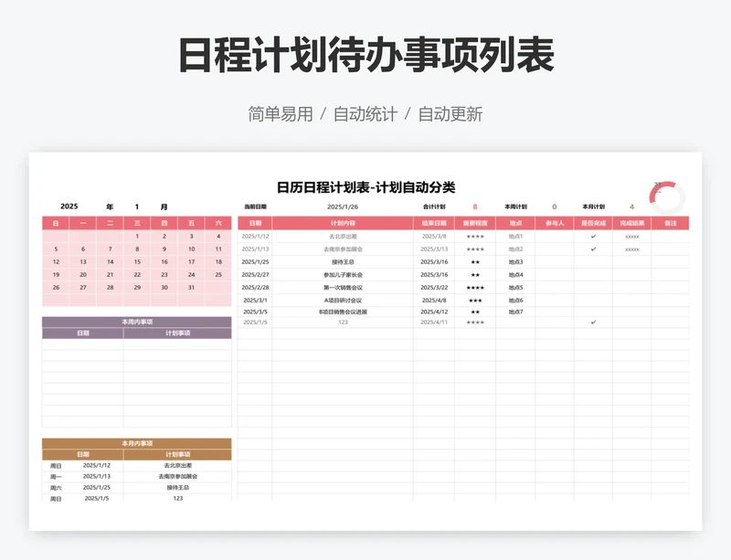731x560 pixels.
Task: Click the completion checkmark in the 123 row
Action: point(593,322)
